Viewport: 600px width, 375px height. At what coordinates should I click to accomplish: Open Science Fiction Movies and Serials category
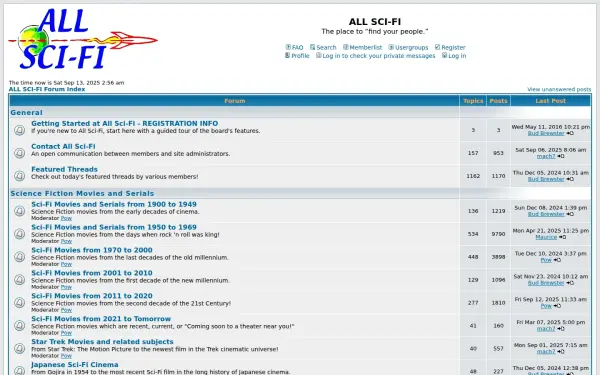82,193
